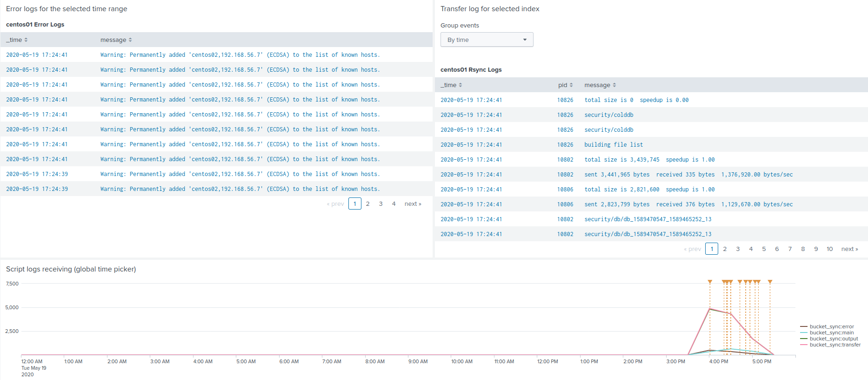The width and height of the screenshot is (868, 380).
Task: Go to page 3 of Rsync Logs
Action: (738, 249)
